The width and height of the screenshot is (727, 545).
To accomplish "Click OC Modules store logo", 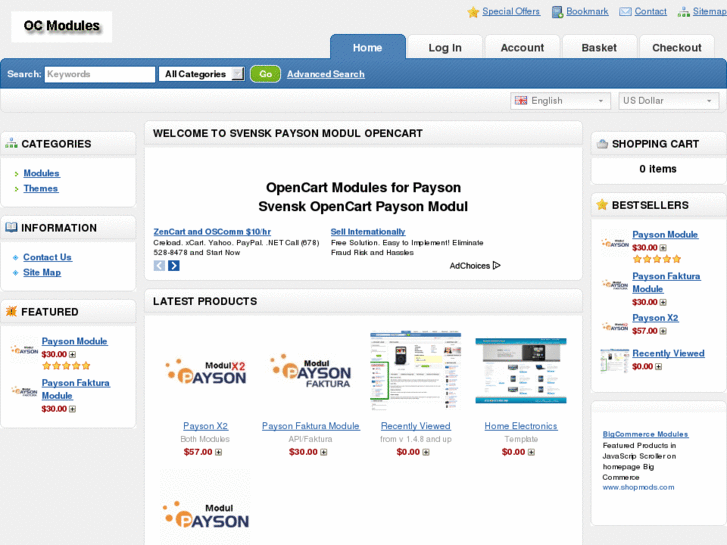I will (x=62, y=26).
